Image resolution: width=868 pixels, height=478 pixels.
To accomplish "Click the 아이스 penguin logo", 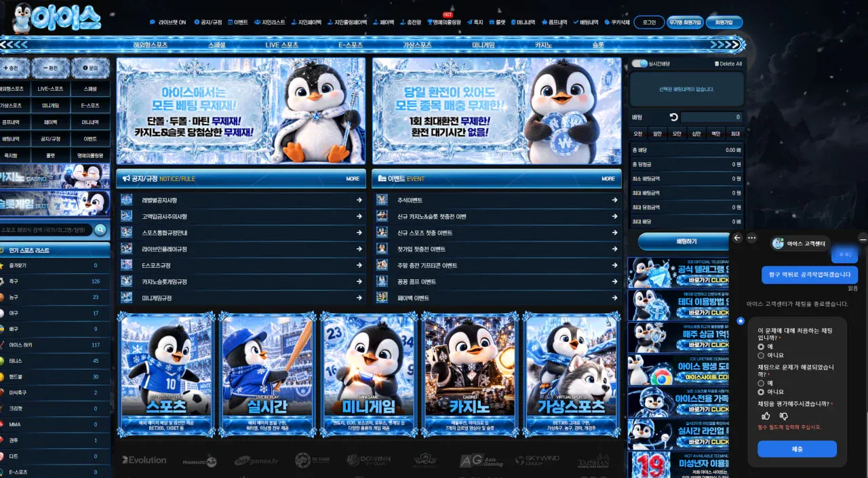I will (56, 18).
